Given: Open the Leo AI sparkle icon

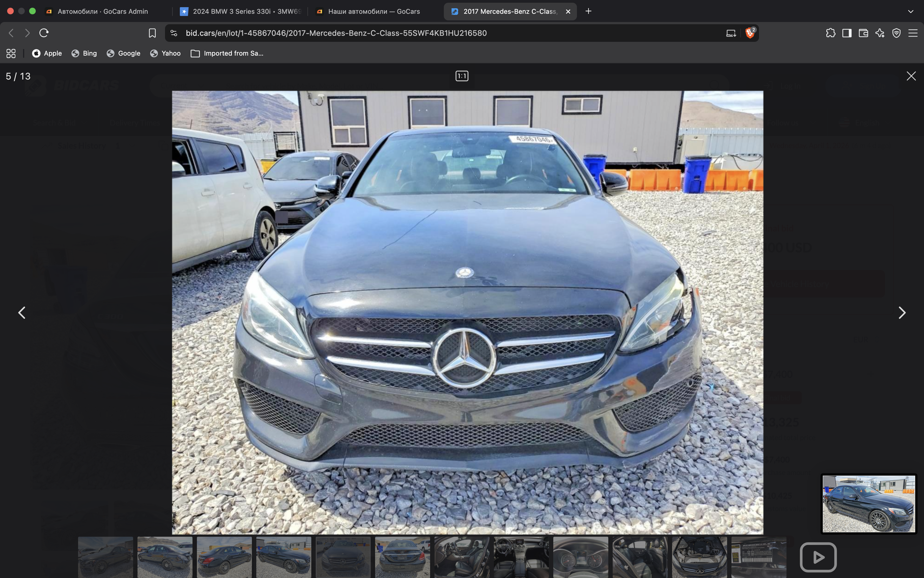Looking at the screenshot, I should pos(880,33).
